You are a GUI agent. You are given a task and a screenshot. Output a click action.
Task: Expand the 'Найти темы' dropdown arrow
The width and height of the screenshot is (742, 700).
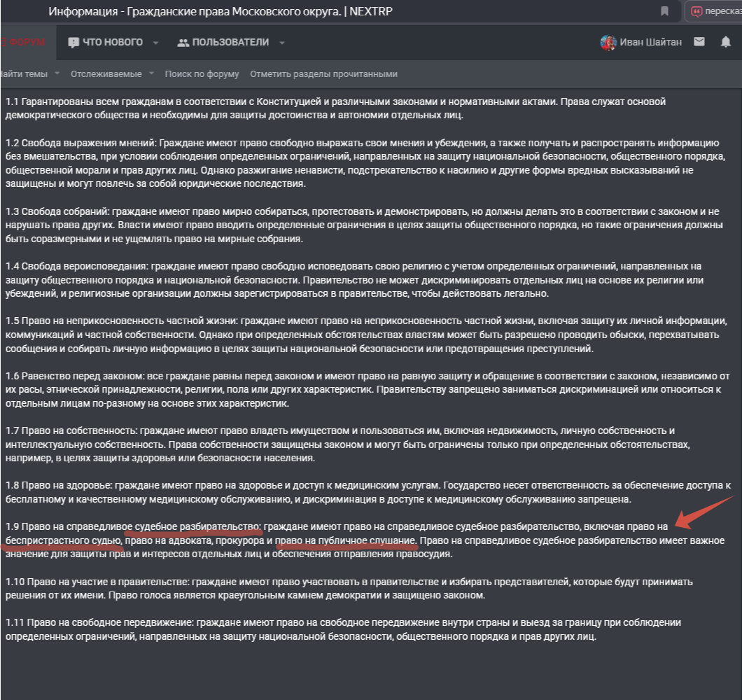point(57,73)
